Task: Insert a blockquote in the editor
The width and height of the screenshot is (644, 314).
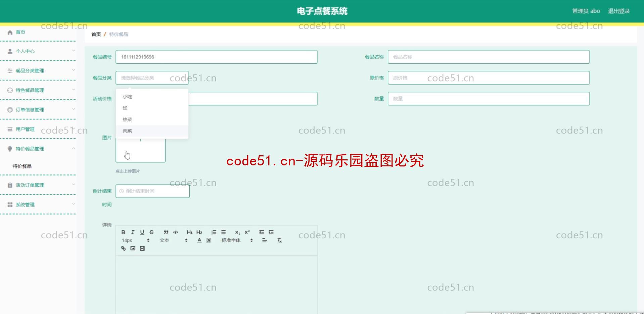Action: 166,232
